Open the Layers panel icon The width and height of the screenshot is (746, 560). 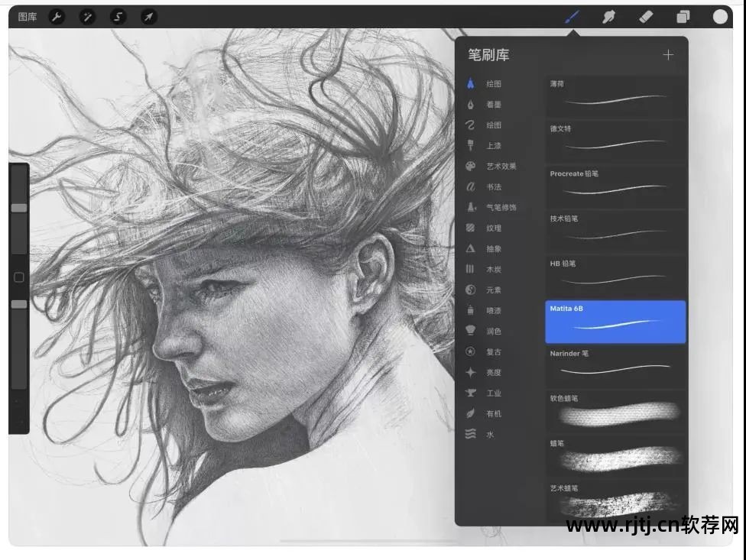coord(683,16)
